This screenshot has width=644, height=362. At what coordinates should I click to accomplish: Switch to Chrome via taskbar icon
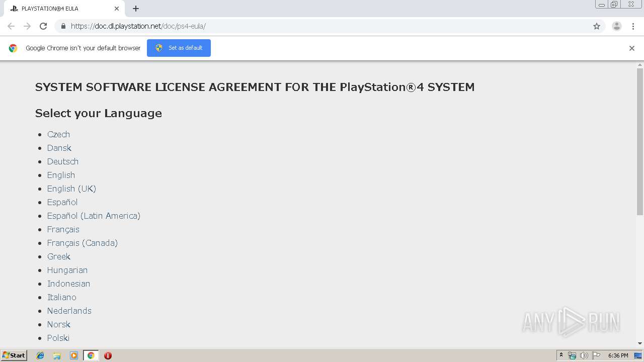(x=91, y=355)
